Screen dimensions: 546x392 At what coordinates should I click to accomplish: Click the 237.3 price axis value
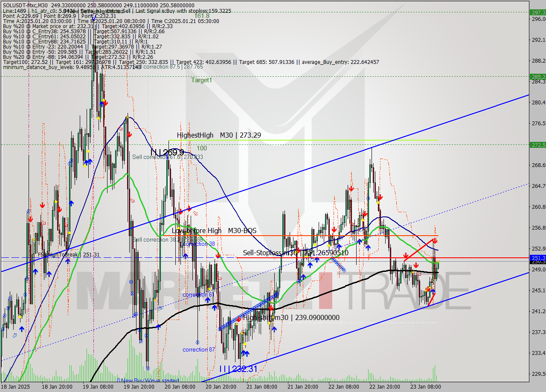(538, 332)
